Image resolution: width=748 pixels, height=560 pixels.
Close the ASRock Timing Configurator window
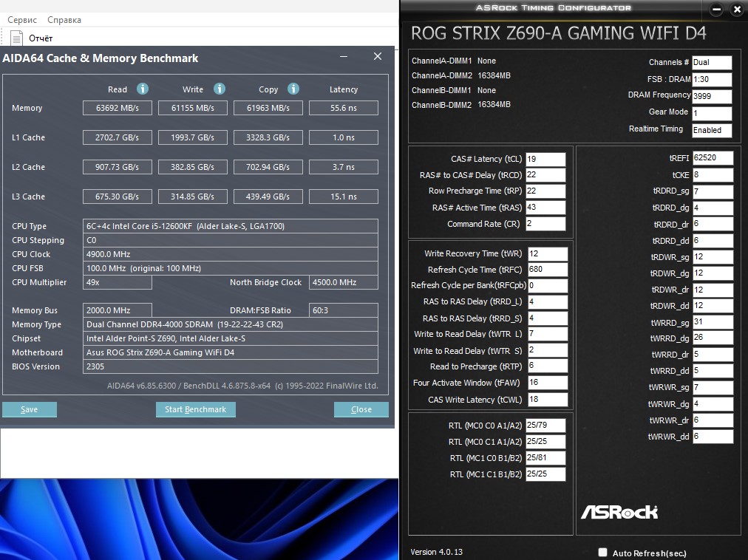[737, 9]
